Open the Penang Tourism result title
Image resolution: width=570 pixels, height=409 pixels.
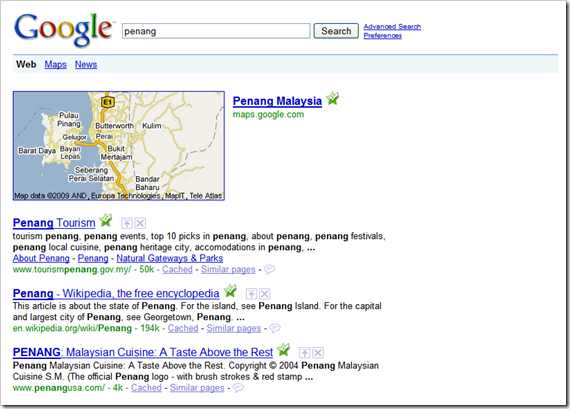[54, 222]
